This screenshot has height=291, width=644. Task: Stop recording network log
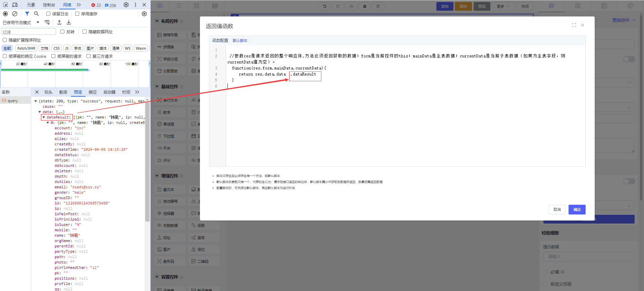coord(5,14)
